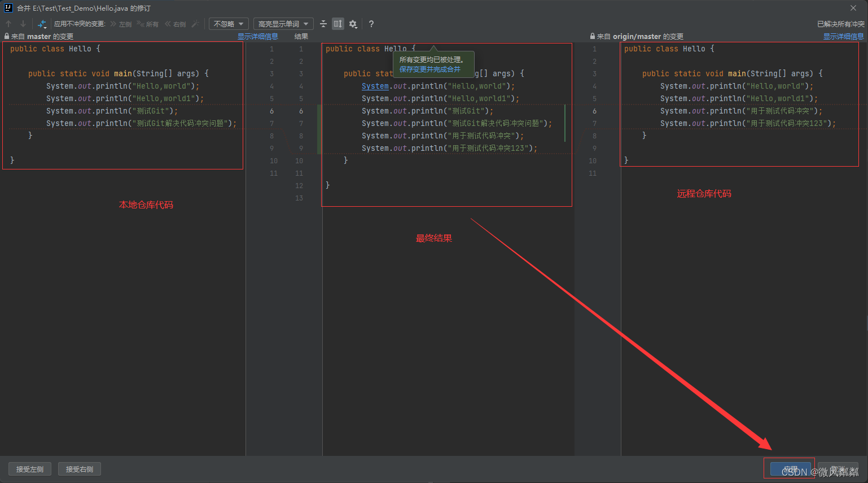Click 测试Git line in the left pane
This screenshot has width=868, height=483.
coord(112,111)
